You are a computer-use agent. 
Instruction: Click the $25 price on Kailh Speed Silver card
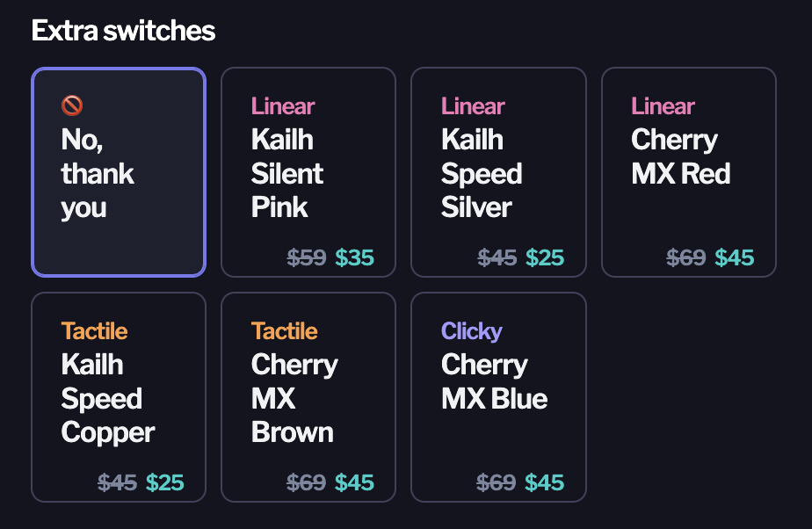click(x=545, y=257)
